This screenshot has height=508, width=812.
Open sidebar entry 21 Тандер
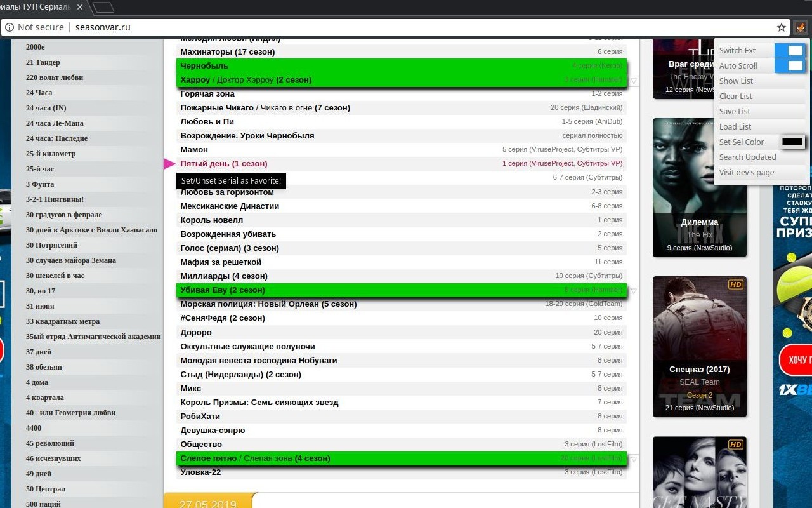click(x=43, y=62)
